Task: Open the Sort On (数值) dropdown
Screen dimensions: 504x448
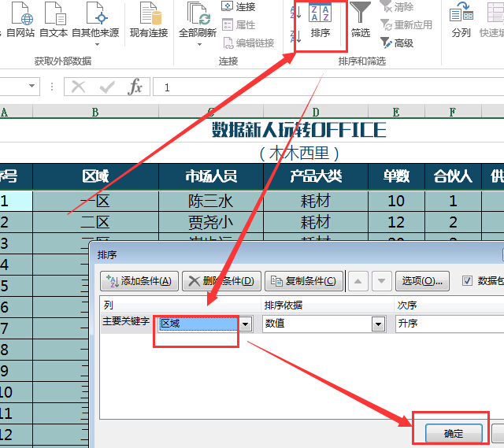Action: tap(378, 324)
